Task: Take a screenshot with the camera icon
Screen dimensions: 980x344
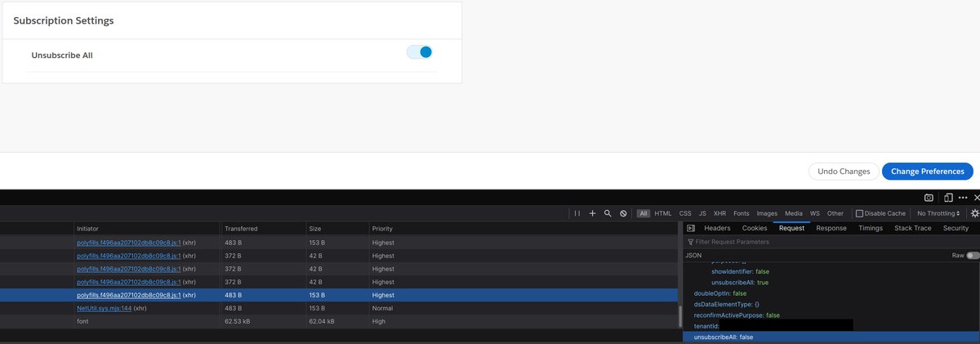Action: pos(929,198)
